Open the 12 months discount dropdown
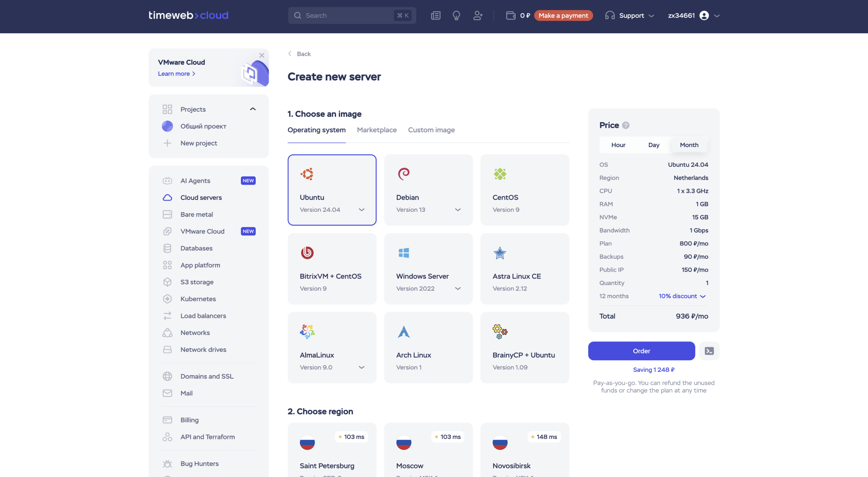 coord(681,296)
